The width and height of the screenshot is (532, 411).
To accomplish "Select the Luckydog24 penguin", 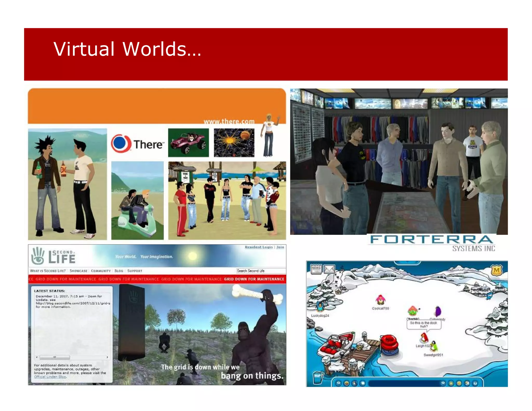I will click(x=320, y=306).
